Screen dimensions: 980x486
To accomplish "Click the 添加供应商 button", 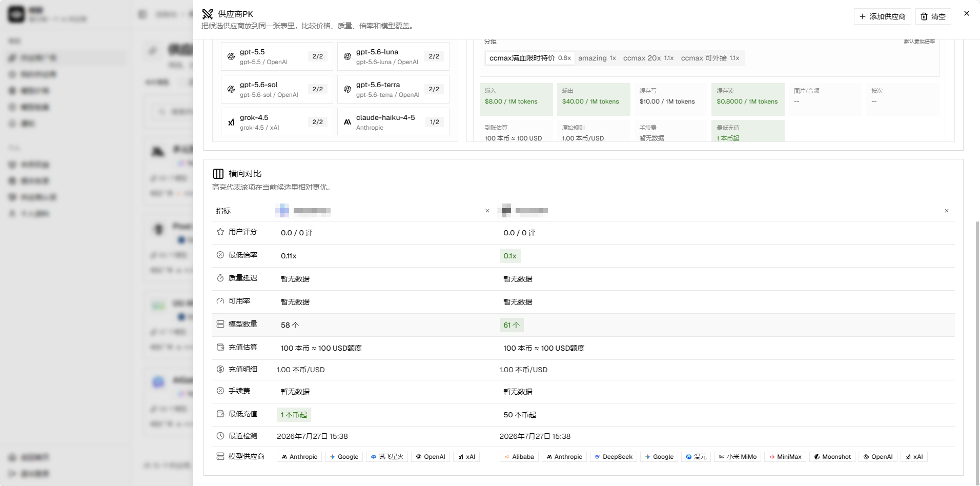I will (882, 16).
